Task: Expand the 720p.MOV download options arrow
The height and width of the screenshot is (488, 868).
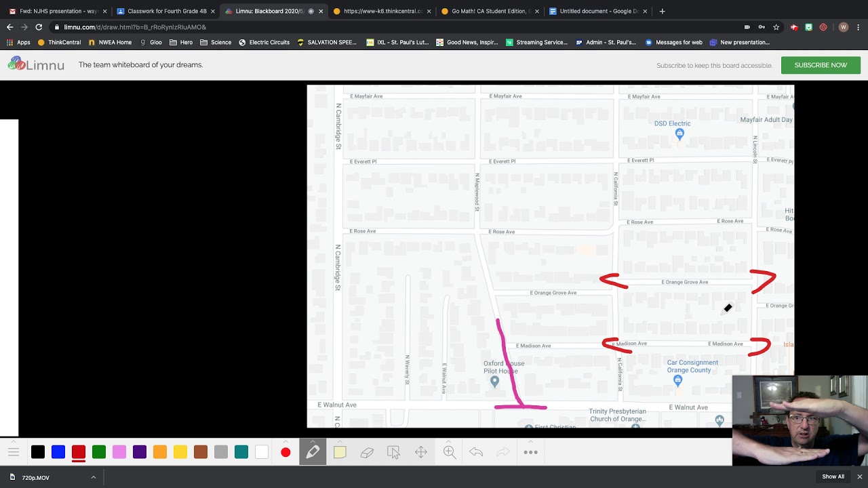Action: tap(94, 477)
